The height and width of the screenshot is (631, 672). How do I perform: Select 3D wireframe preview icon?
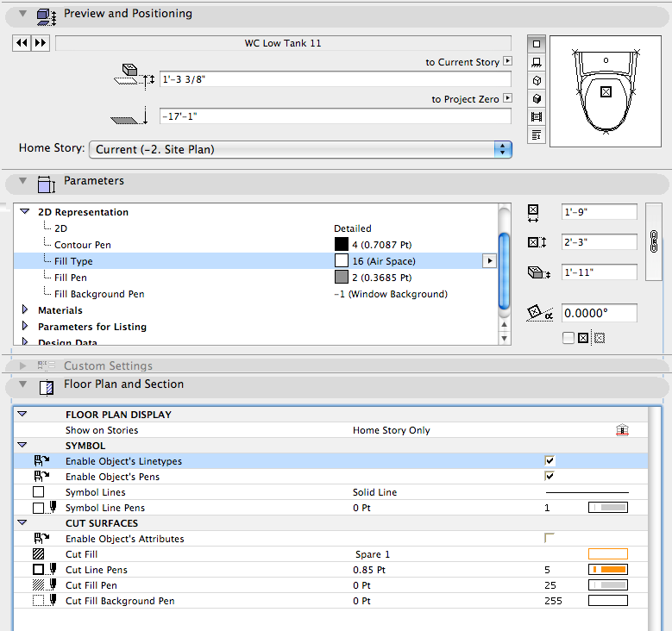[537, 80]
